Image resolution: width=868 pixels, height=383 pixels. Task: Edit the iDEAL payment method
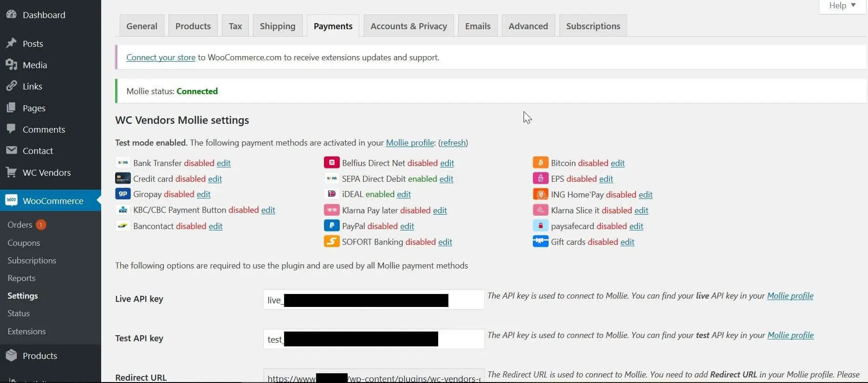pos(404,194)
